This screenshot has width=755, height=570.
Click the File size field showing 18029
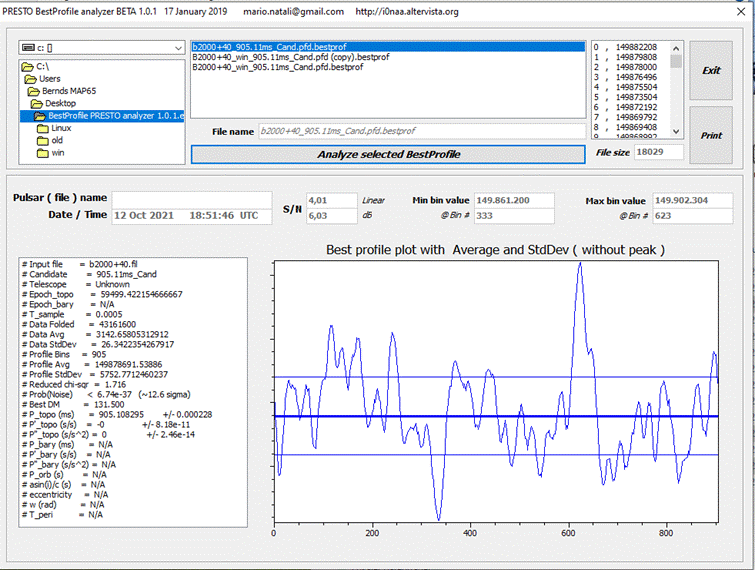point(658,152)
